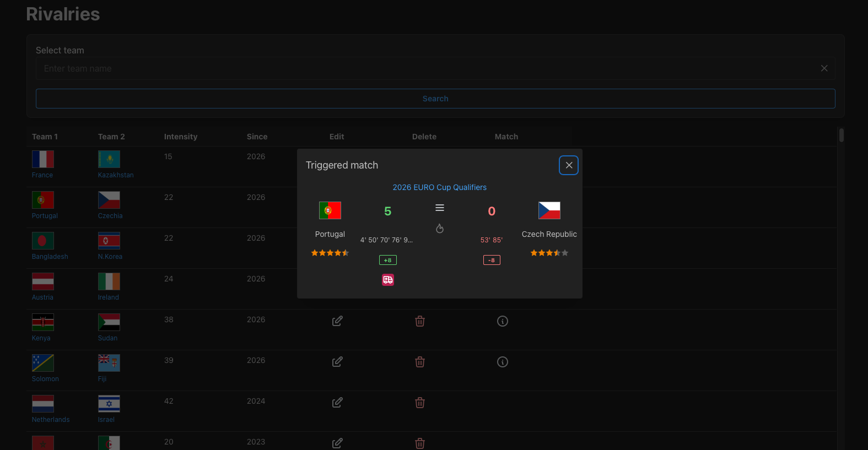
Task: Click the Bangladesh flag thumbnail
Action: coord(43,241)
